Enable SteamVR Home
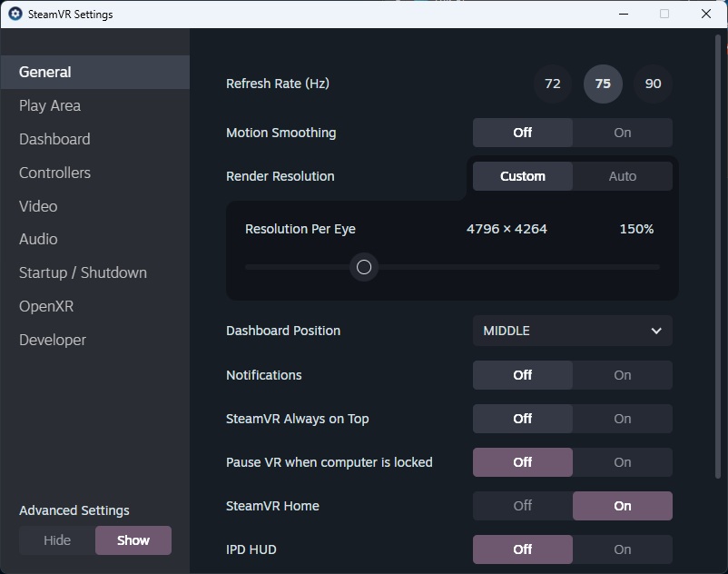 click(623, 506)
